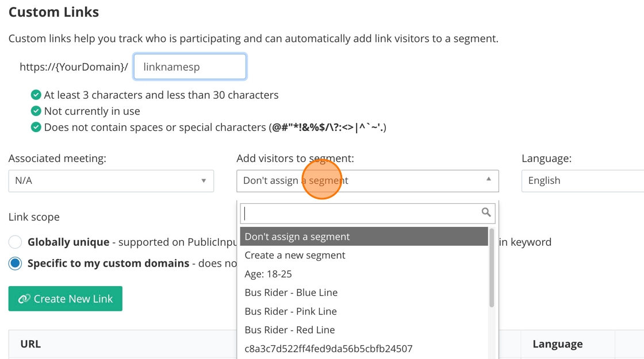Image resolution: width=644 pixels, height=359 pixels.
Task: Click the chain link icon on Create New Link
Action: (x=24, y=299)
